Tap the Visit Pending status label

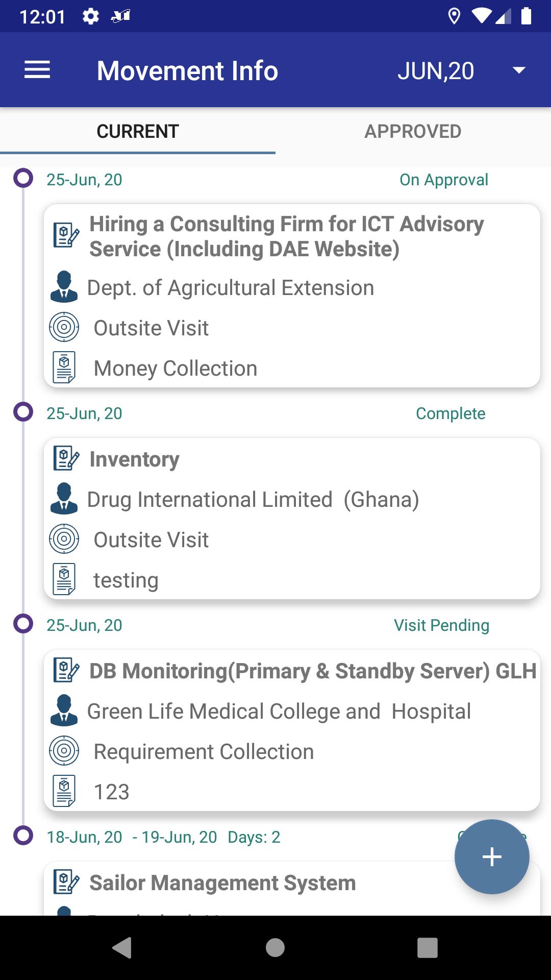point(441,625)
